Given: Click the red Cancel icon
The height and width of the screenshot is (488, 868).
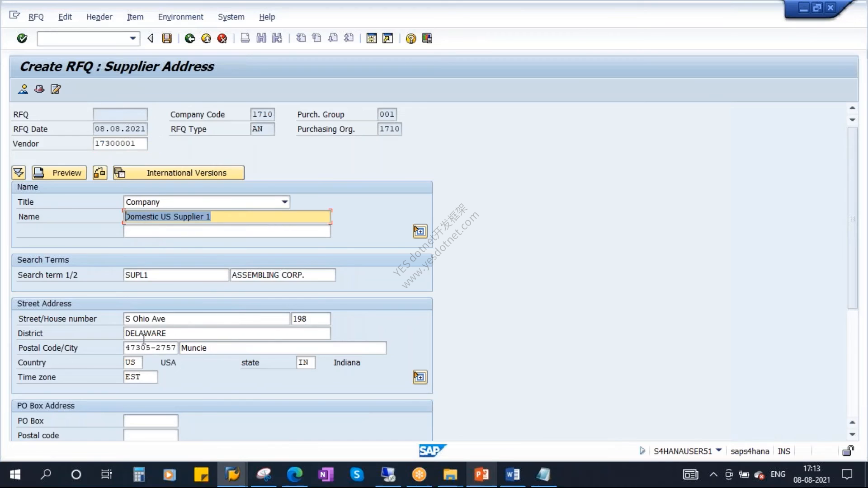Looking at the screenshot, I should coord(222,38).
